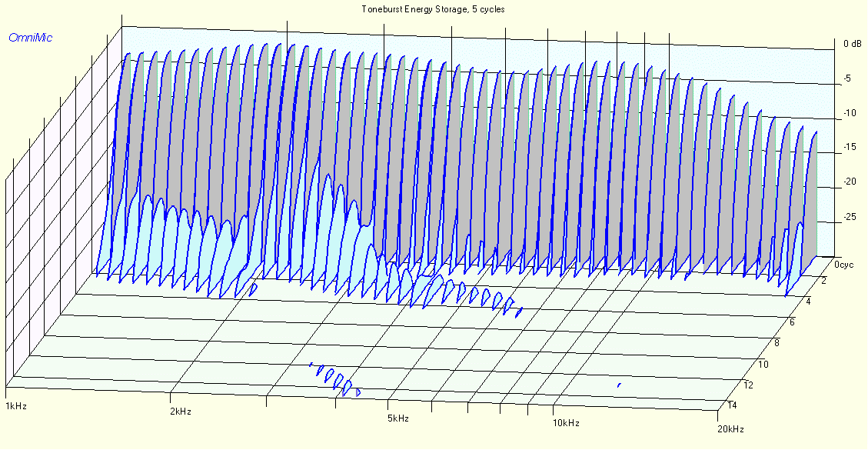Click the 2 cycles axis label
The width and height of the screenshot is (868, 450).
click(823, 281)
